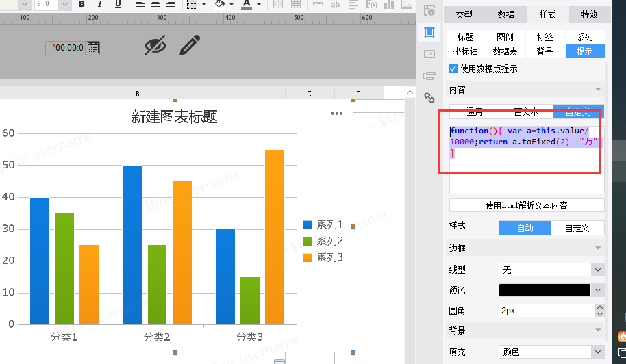Select column C header
Screen dimensions: 626x364
point(310,94)
